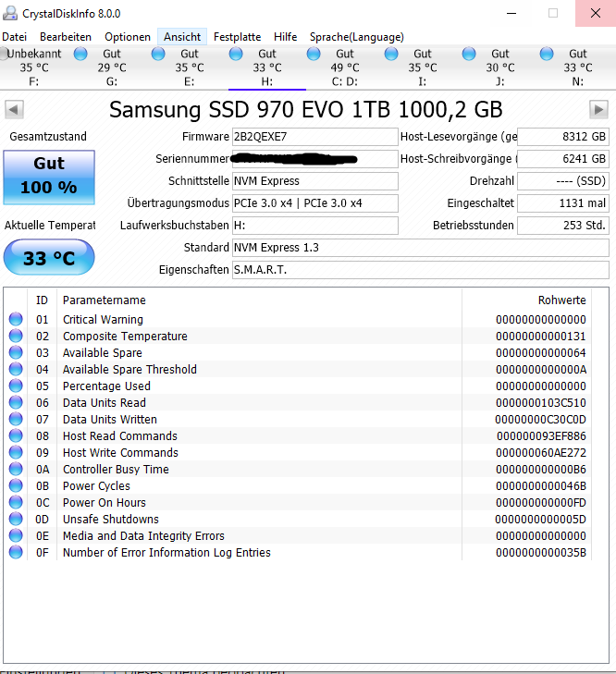Minimize the CrystalDiskInfo window
Screen dimensions: 616x674
pyautogui.click(x=511, y=13)
